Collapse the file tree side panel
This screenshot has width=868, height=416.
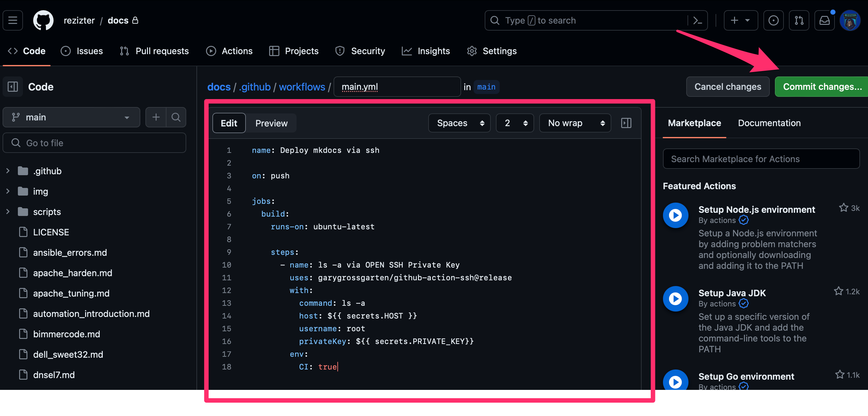(13, 87)
